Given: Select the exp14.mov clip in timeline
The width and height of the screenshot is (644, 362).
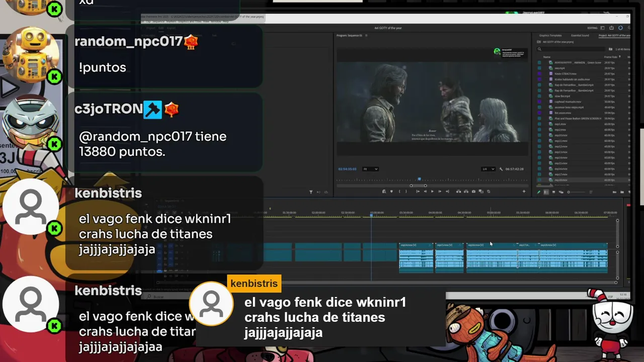Looking at the screenshot, I should [416, 257].
